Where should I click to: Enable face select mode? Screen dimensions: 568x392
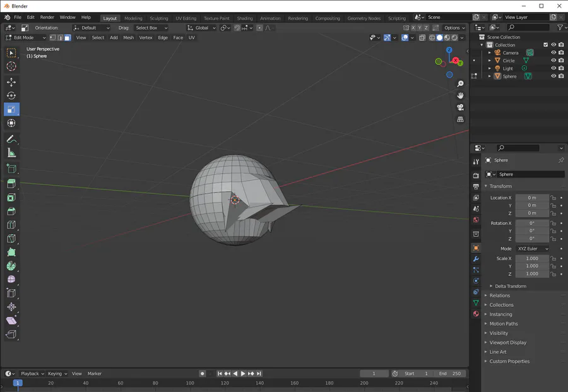coord(68,38)
